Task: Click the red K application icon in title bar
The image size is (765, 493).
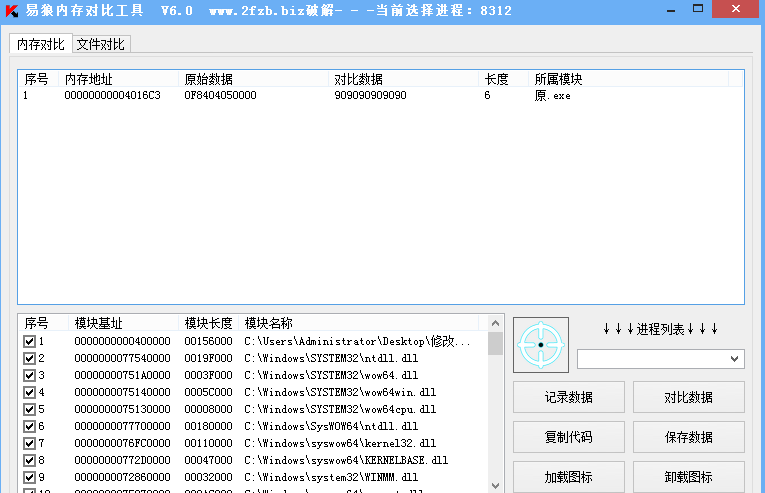Action: coord(12,10)
